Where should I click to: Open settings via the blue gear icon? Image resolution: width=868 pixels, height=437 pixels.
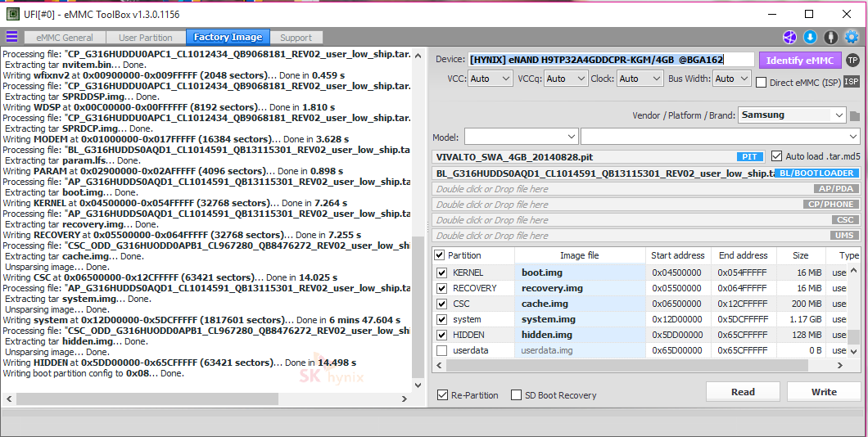852,37
